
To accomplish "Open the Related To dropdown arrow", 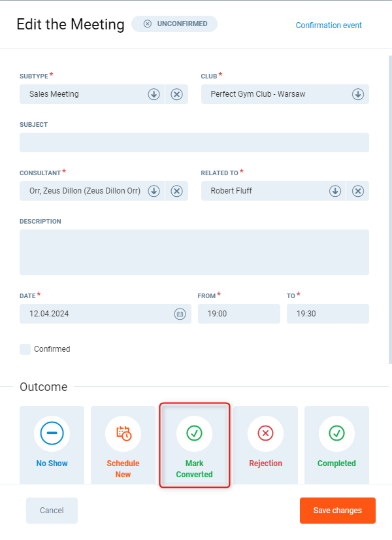I will pyautogui.click(x=335, y=191).
